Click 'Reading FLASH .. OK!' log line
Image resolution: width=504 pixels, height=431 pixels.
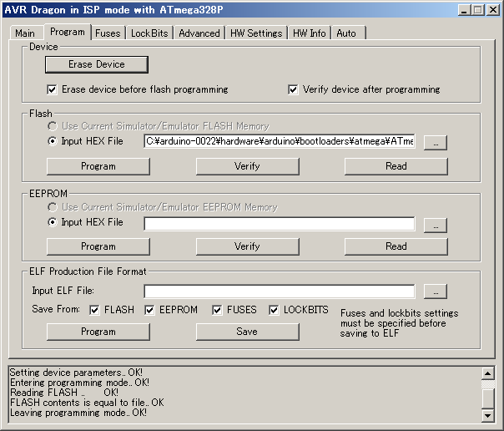click(x=64, y=393)
